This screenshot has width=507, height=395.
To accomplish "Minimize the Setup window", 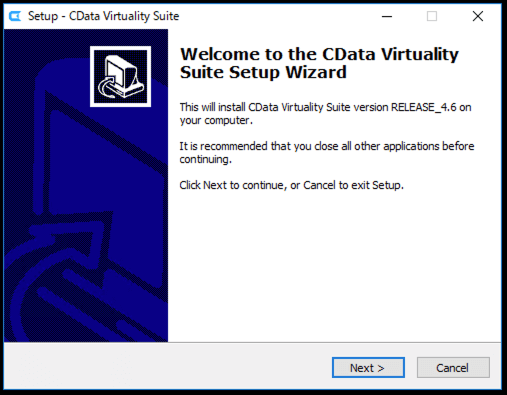I will 387,16.
